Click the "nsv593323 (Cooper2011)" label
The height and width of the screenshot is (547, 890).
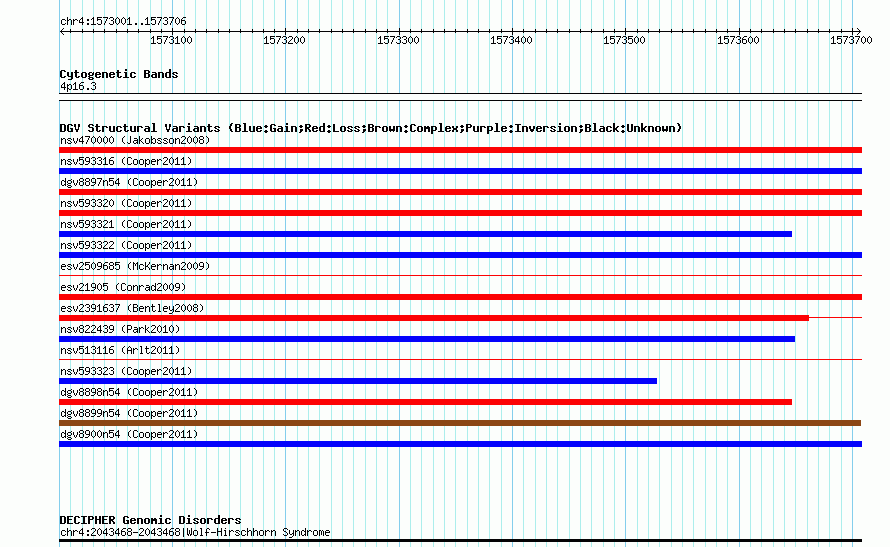(x=126, y=371)
